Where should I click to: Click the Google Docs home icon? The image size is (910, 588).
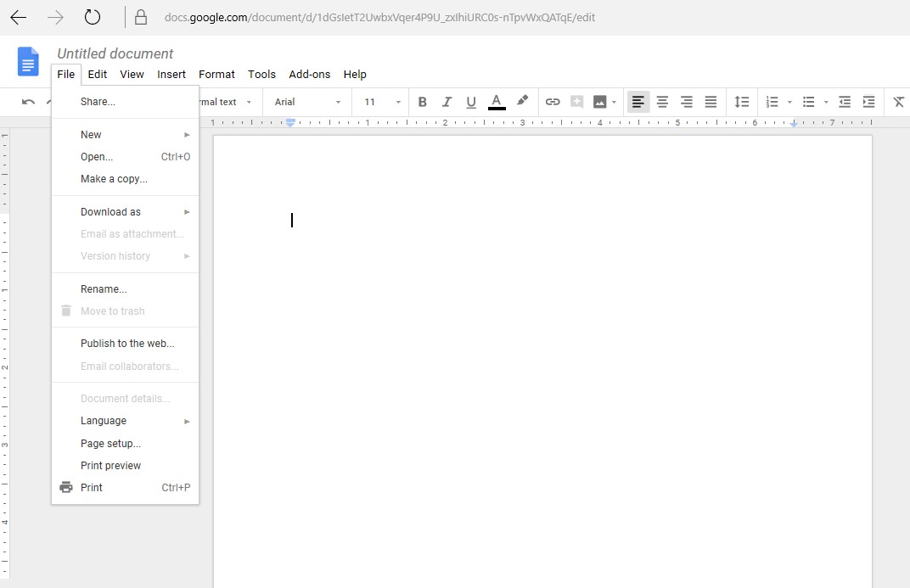pyautogui.click(x=28, y=61)
